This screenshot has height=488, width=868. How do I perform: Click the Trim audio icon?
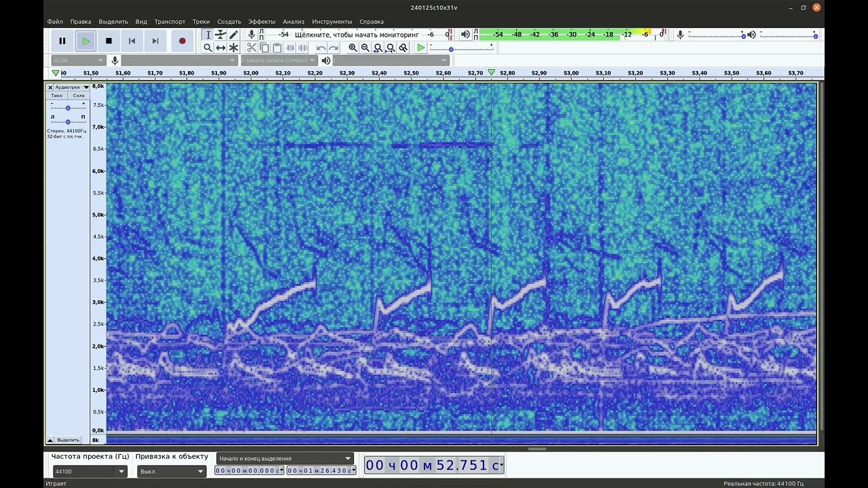pyautogui.click(x=290, y=47)
